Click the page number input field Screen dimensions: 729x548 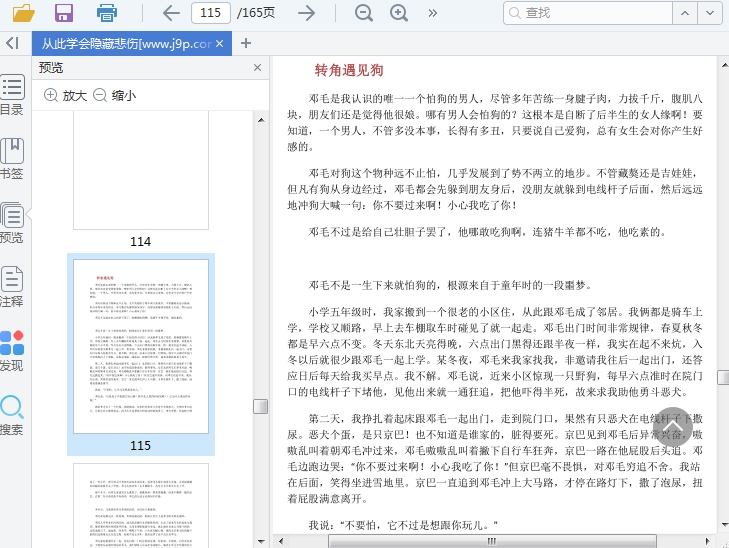(x=210, y=13)
